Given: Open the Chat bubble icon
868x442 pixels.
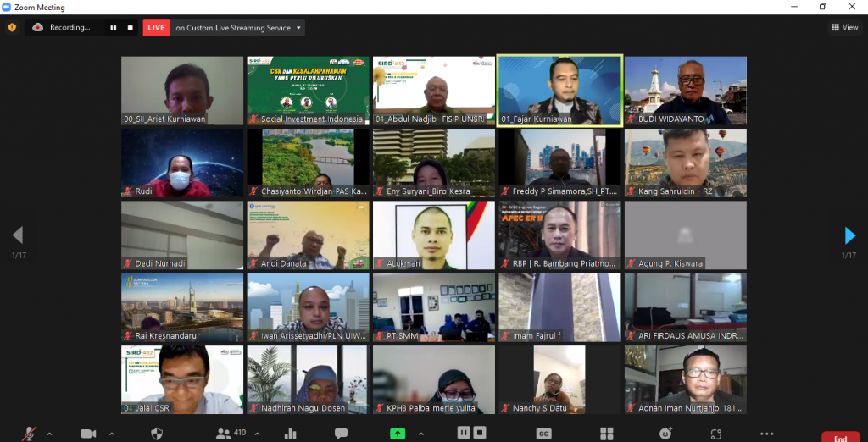Looking at the screenshot, I should click(x=341, y=434).
